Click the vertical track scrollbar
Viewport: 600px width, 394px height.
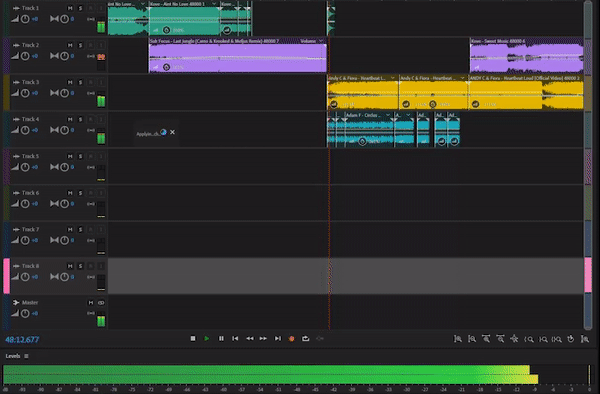click(588, 164)
